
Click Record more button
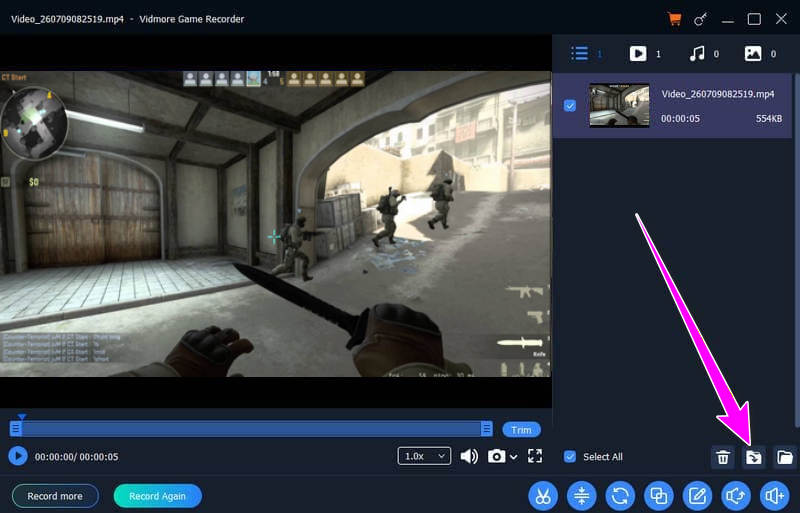pos(55,496)
